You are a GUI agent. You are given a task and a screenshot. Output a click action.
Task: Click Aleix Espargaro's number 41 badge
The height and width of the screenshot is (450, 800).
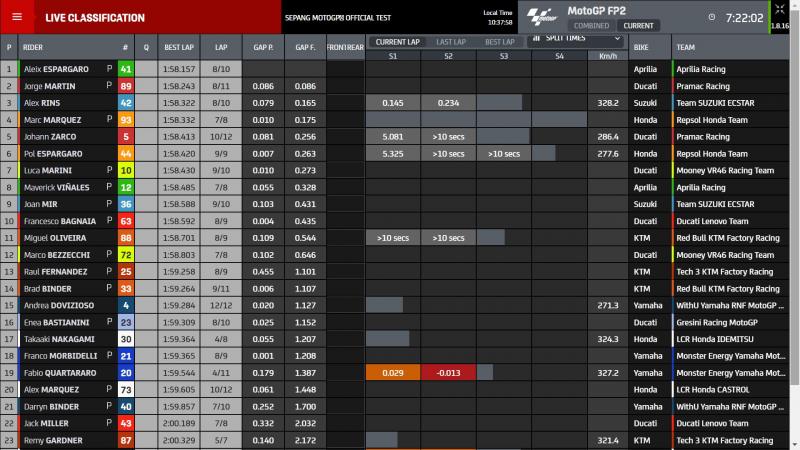pyautogui.click(x=125, y=70)
